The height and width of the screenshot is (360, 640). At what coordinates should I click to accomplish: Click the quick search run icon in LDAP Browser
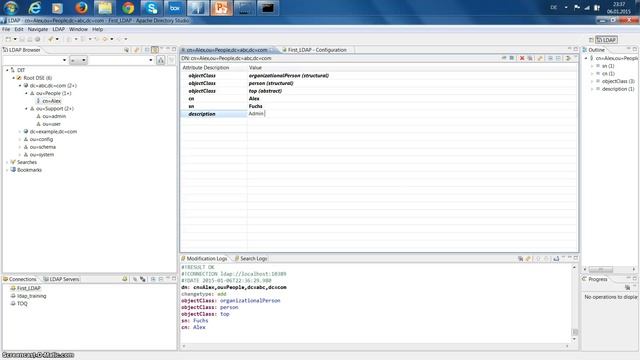(161, 60)
